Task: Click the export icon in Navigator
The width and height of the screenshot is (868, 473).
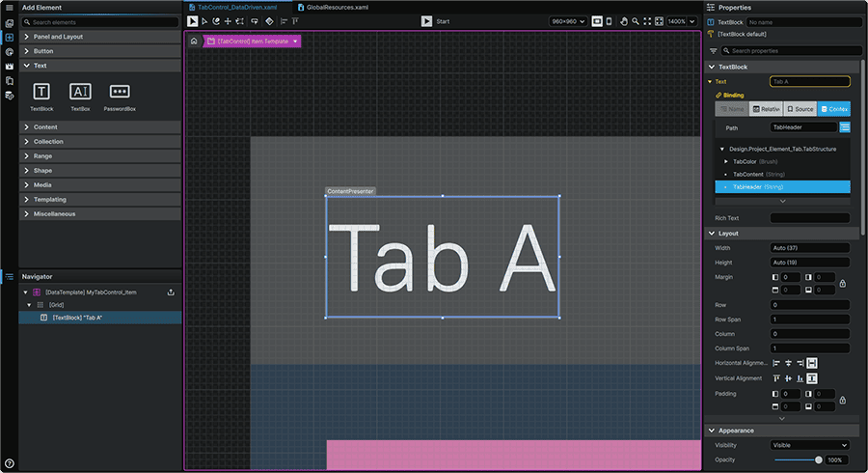Action: (x=171, y=292)
